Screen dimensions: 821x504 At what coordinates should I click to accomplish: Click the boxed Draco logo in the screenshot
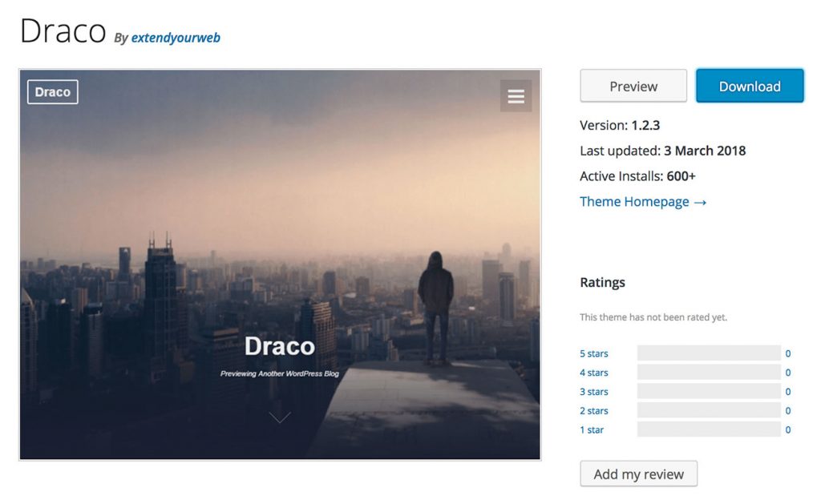tap(53, 92)
